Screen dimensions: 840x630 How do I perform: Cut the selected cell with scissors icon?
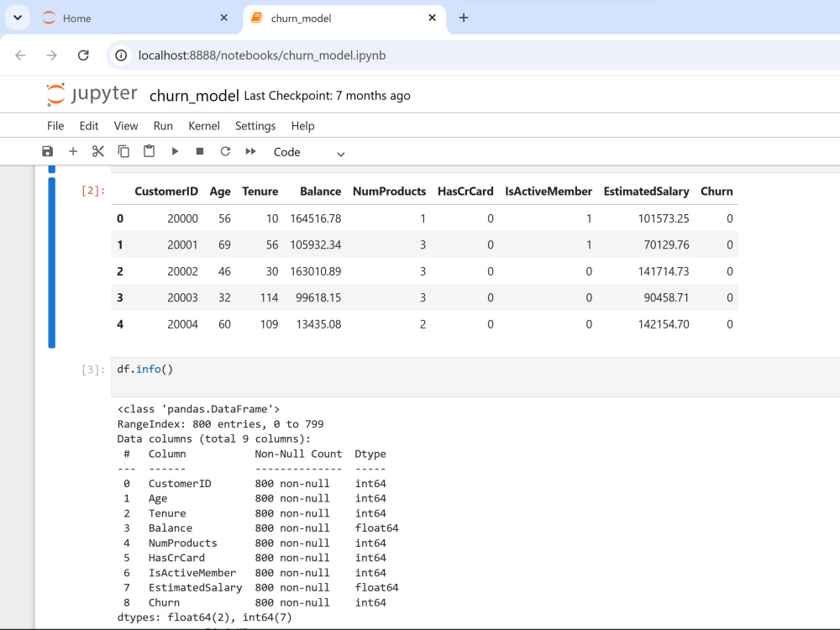click(98, 151)
